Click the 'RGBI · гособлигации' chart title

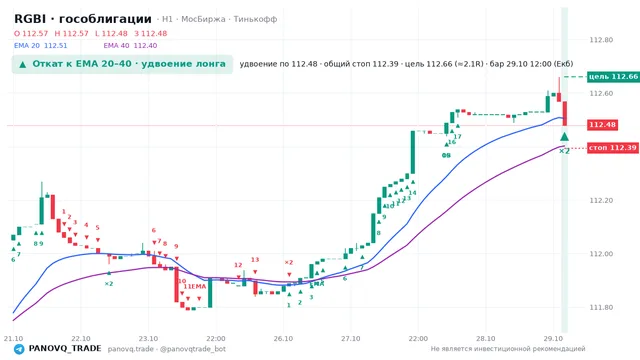[x=83, y=19]
